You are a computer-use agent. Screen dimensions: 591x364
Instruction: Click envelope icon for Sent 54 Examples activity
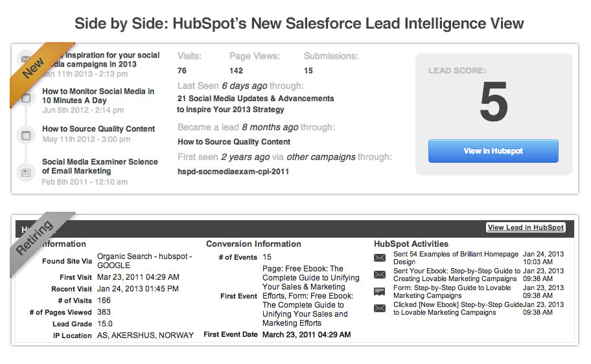(380, 258)
